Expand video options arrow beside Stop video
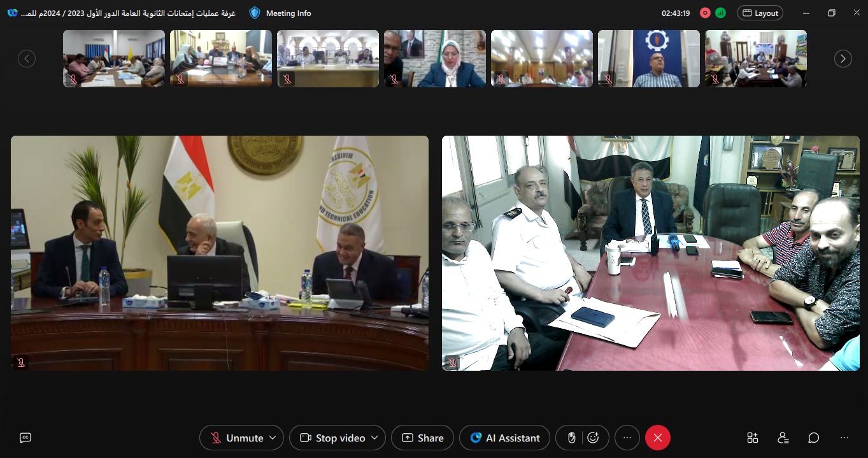 (x=374, y=438)
